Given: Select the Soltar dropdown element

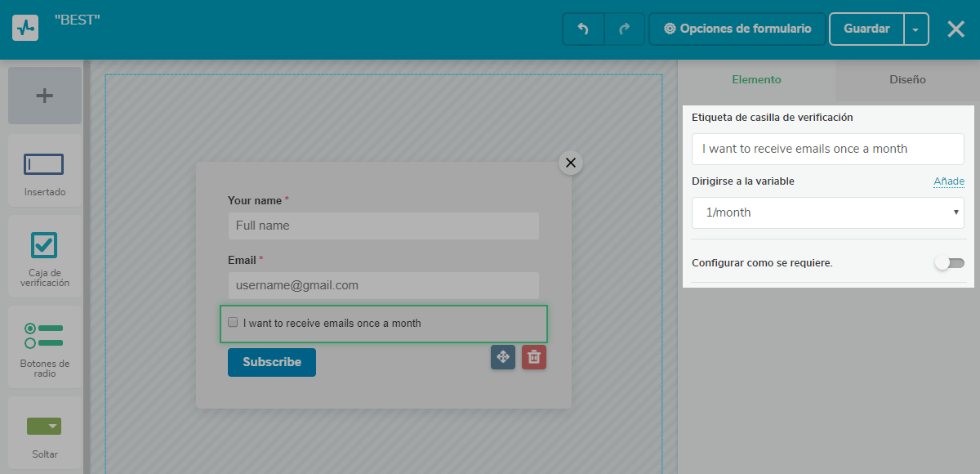Looking at the screenshot, I should click(x=45, y=433).
